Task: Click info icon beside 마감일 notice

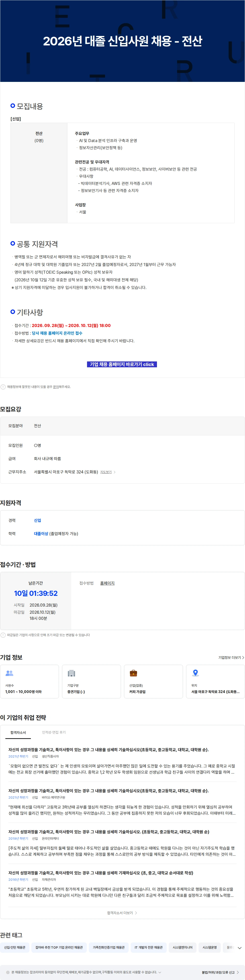Action: 3,635
